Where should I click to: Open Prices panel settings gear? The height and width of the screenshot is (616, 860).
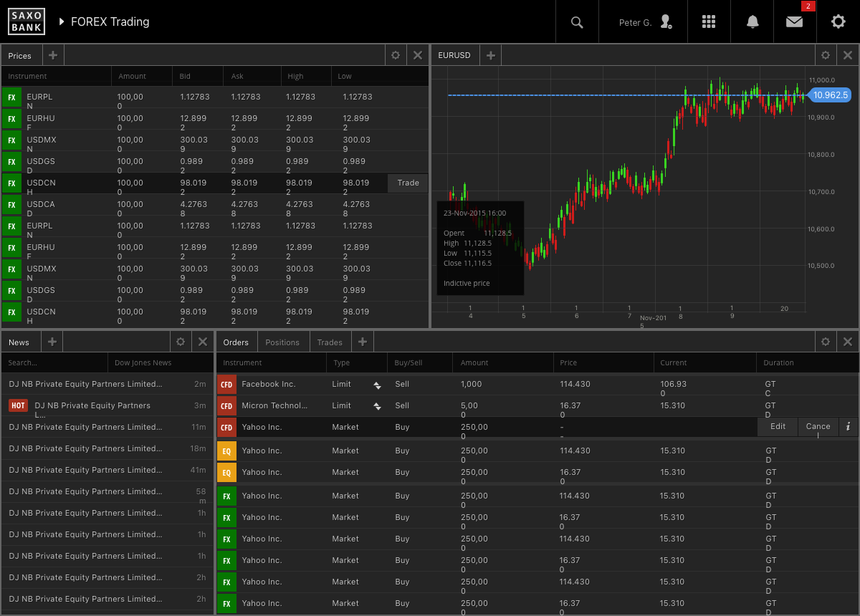396,55
